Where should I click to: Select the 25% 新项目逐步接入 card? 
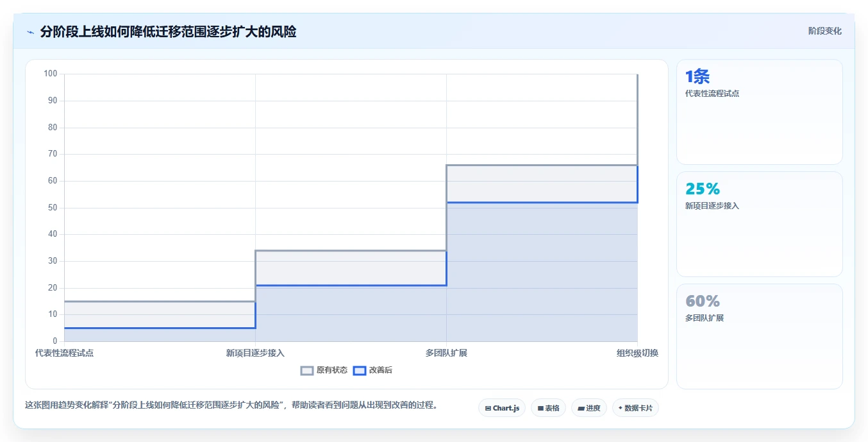[x=759, y=224]
